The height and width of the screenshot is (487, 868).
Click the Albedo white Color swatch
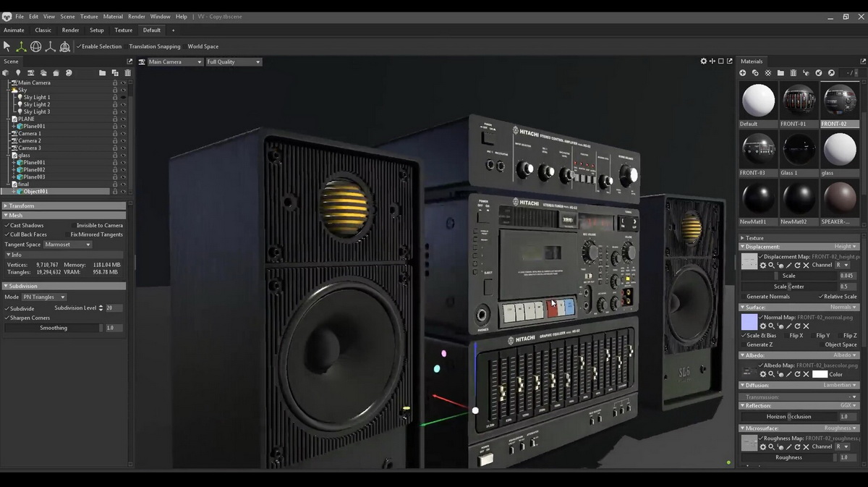click(820, 374)
